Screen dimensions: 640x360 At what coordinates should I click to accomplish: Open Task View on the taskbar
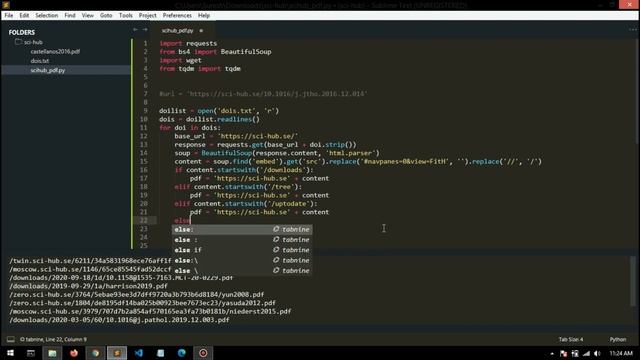pos(31,353)
